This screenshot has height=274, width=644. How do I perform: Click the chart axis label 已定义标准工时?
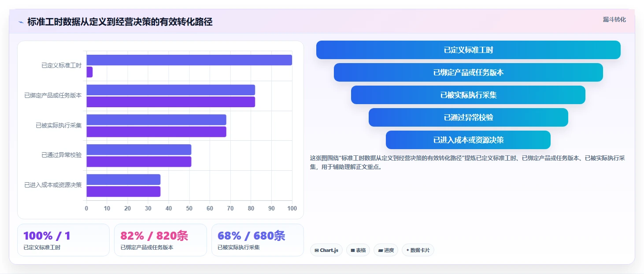point(62,65)
